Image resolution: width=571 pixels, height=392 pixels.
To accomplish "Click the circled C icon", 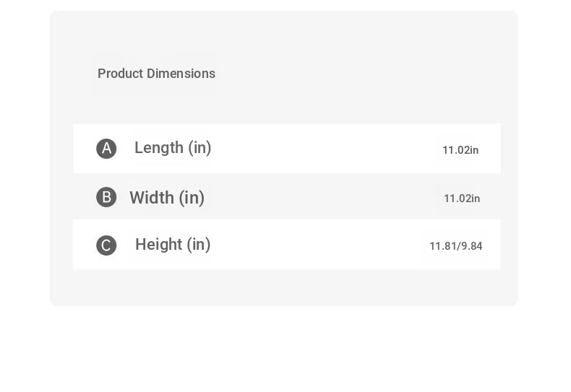I will 106,245.
